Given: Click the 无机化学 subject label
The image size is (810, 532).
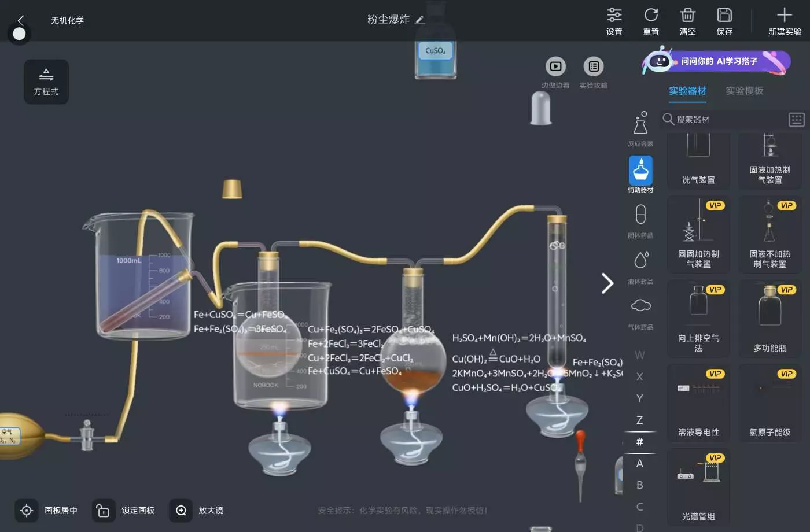Looking at the screenshot, I should 67,20.
